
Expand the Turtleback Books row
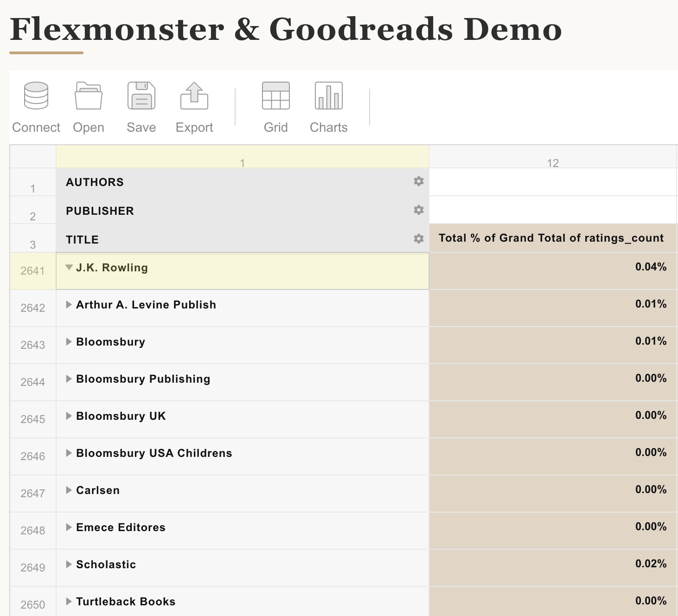click(69, 602)
